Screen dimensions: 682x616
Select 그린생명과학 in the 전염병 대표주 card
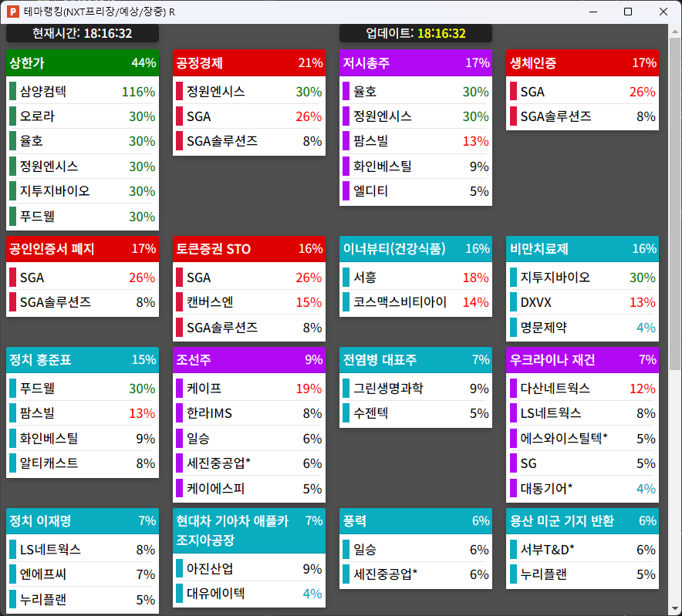416,389
